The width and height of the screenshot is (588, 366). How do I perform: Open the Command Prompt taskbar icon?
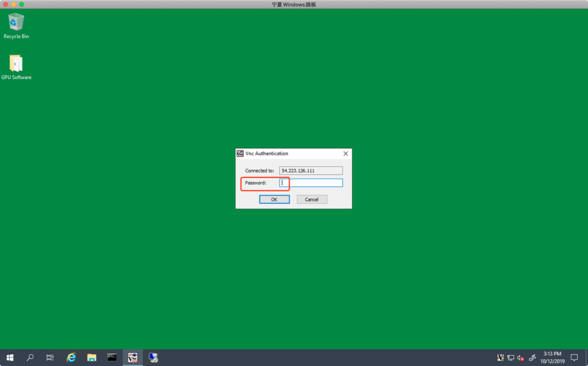click(112, 357)
